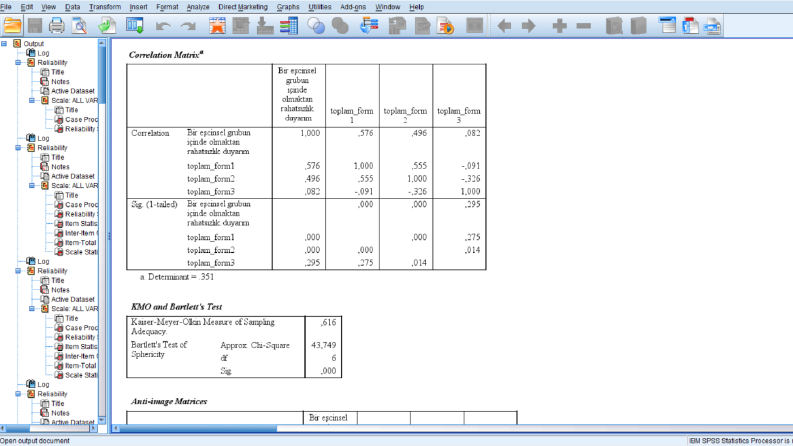Open the Direct Marketing menu
This screenshot has width=793, height=446.
(243, 7)
